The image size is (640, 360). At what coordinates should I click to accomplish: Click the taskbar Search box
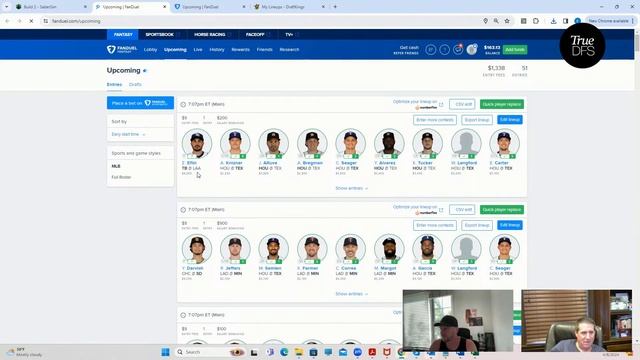click(210, 352)
